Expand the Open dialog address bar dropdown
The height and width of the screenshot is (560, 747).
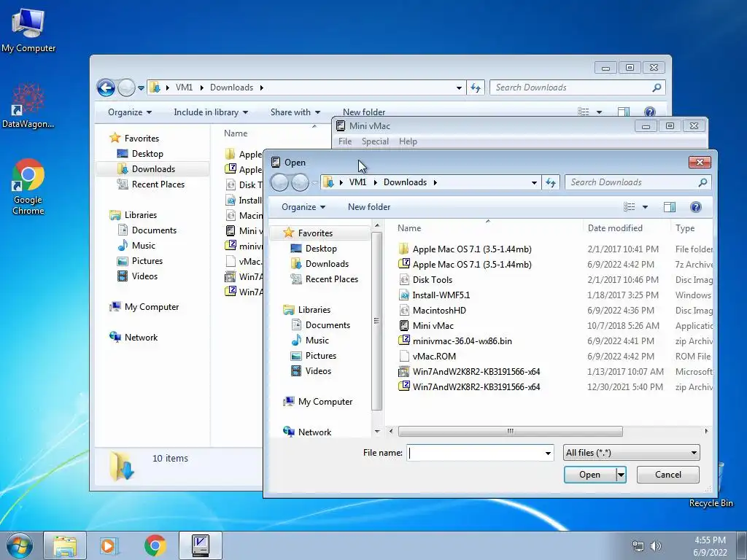tap(534, 182)
